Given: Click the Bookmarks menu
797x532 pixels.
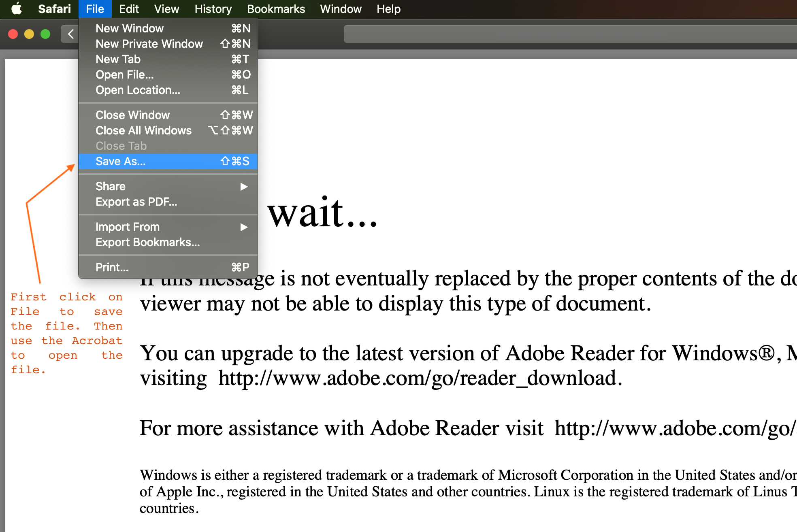Looking at the screenshot, I should [x=275, y=9].
